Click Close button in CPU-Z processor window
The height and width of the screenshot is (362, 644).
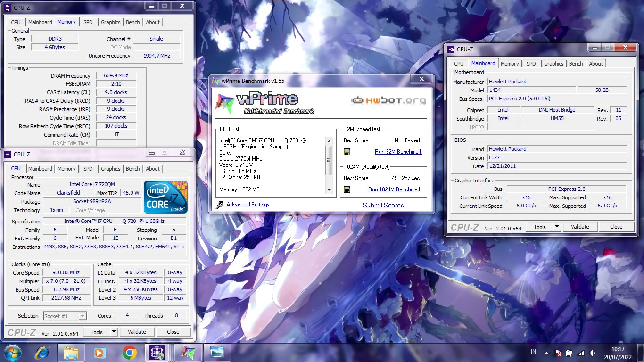tap(173, 332)
